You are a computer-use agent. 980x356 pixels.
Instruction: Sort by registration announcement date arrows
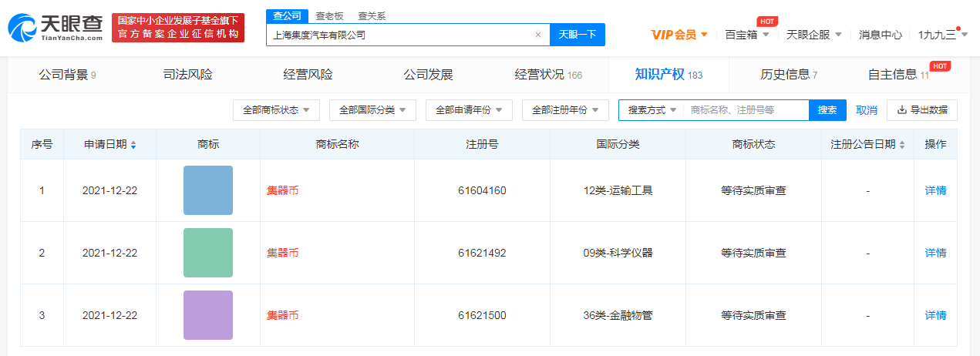pyautogui.click(x=902, y=145)
